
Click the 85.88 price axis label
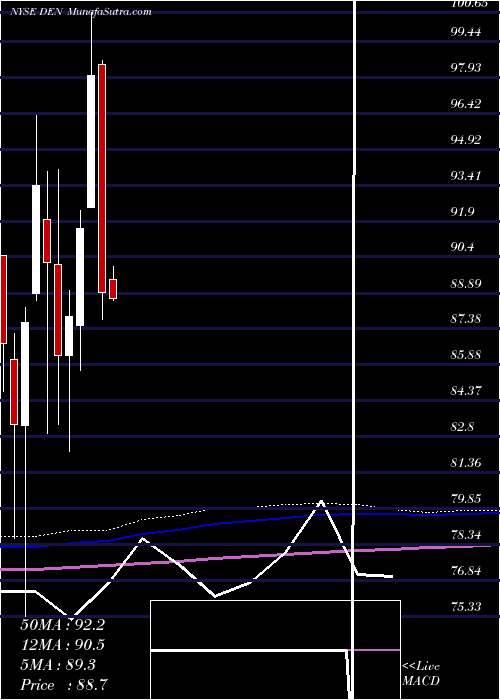click(x=467, y=355)
